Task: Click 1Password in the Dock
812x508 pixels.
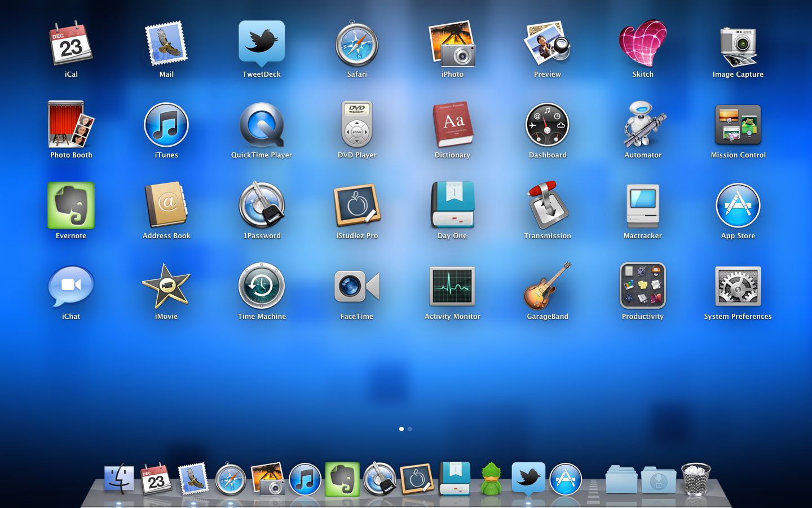Action: 379,480
